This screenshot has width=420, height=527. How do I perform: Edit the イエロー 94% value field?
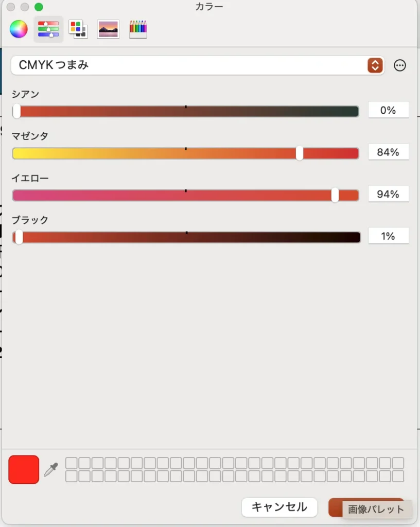pos(388,194)
